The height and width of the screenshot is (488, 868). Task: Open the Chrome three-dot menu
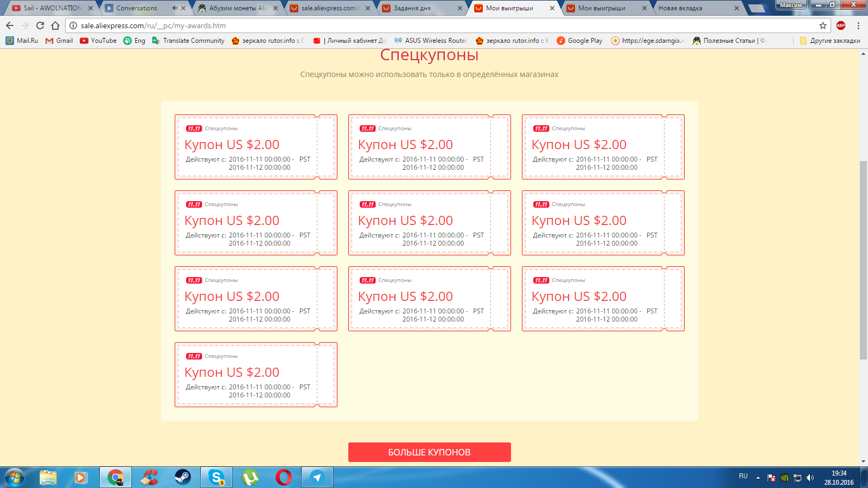tap(858, 25)
